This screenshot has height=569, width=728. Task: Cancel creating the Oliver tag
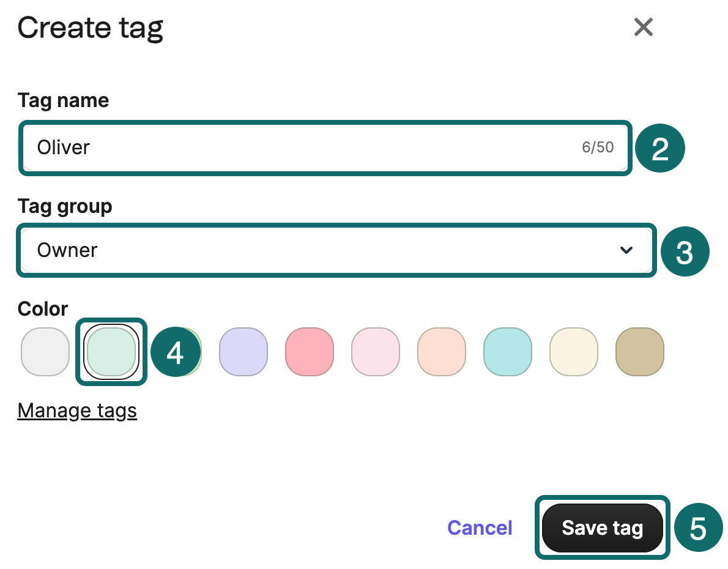point(480,527)
